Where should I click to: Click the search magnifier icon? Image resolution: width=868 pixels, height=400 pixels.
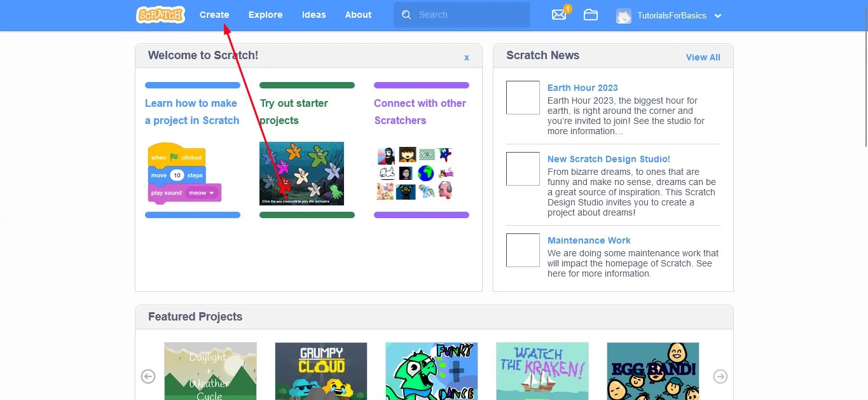406,14
